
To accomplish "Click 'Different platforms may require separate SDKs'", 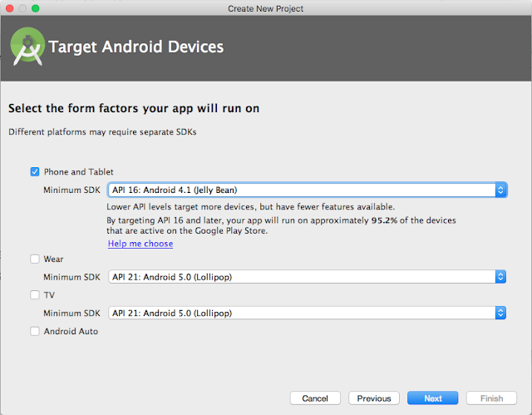I will pos(102,132).
